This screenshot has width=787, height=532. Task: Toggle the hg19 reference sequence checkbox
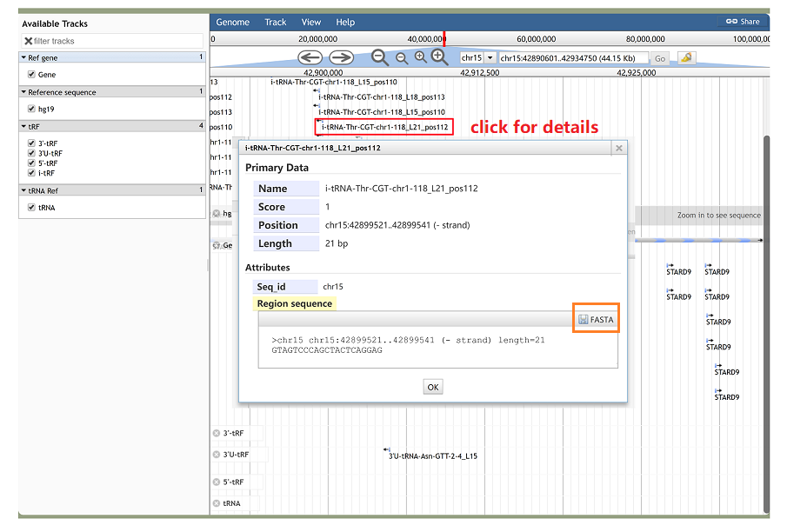[x=31, y=110]
